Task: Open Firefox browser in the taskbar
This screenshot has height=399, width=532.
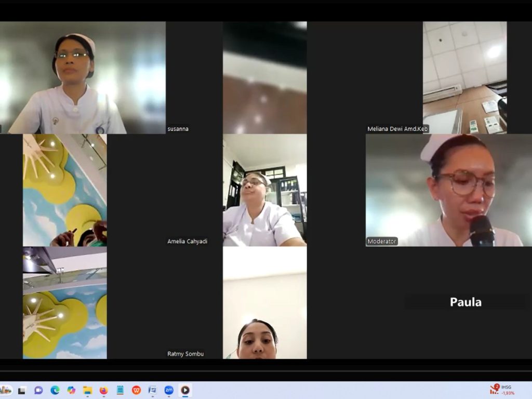Action: point(103,390)
